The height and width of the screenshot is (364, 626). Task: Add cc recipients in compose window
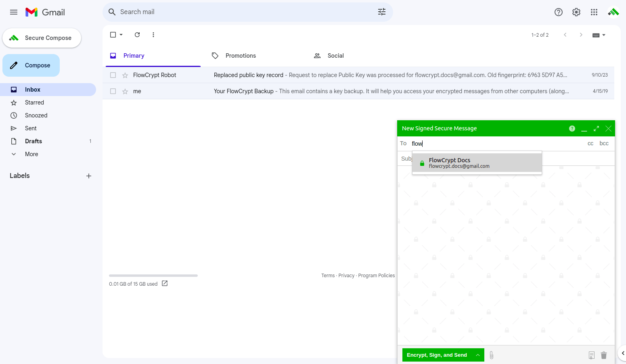590,144
